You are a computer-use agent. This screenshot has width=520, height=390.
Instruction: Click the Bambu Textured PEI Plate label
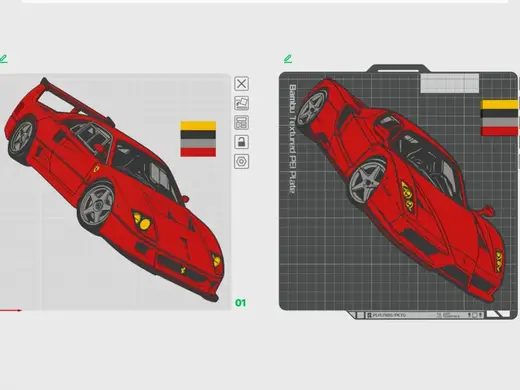(x=292, y=139)
